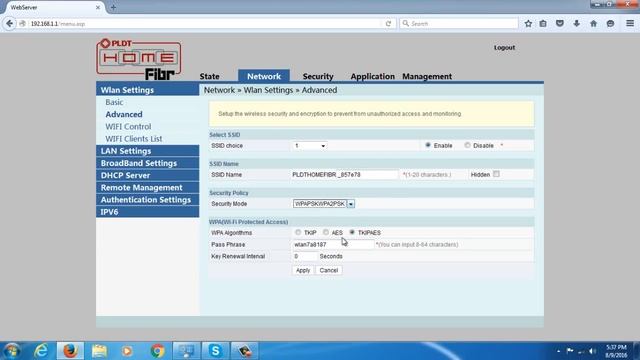
Task: Bookmark this page with the star icon
Action: 528,24
